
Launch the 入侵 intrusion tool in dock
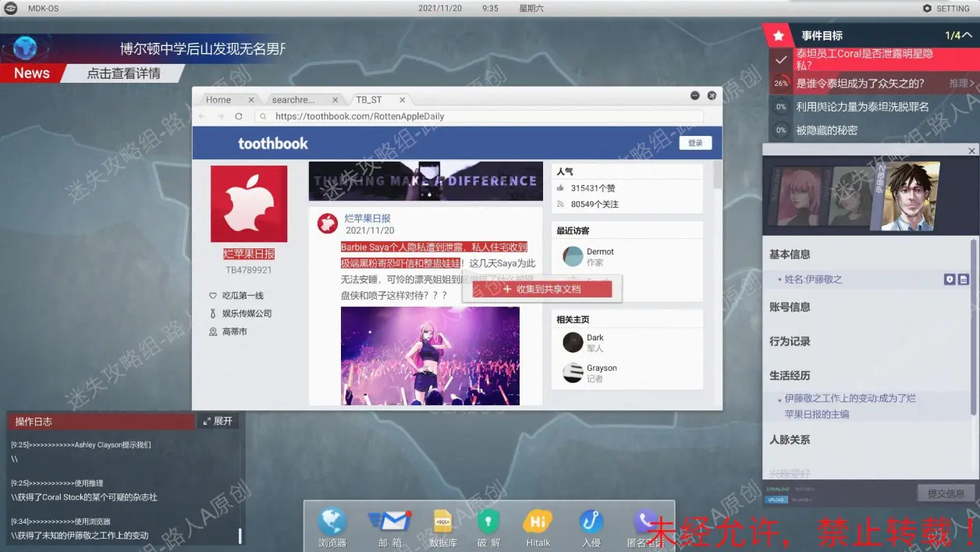[591, 522]
